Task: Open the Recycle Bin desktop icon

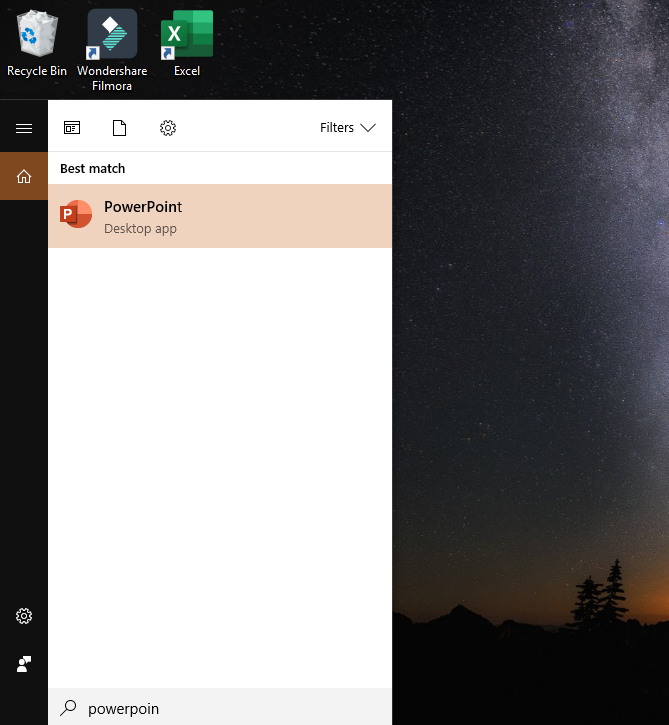Action: (x=37, y=35)
